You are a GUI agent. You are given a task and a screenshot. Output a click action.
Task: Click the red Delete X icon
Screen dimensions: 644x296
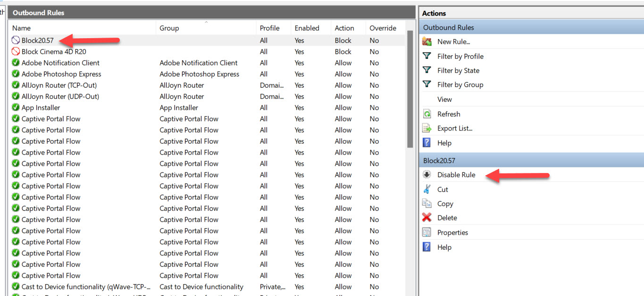tap(427, 218)
